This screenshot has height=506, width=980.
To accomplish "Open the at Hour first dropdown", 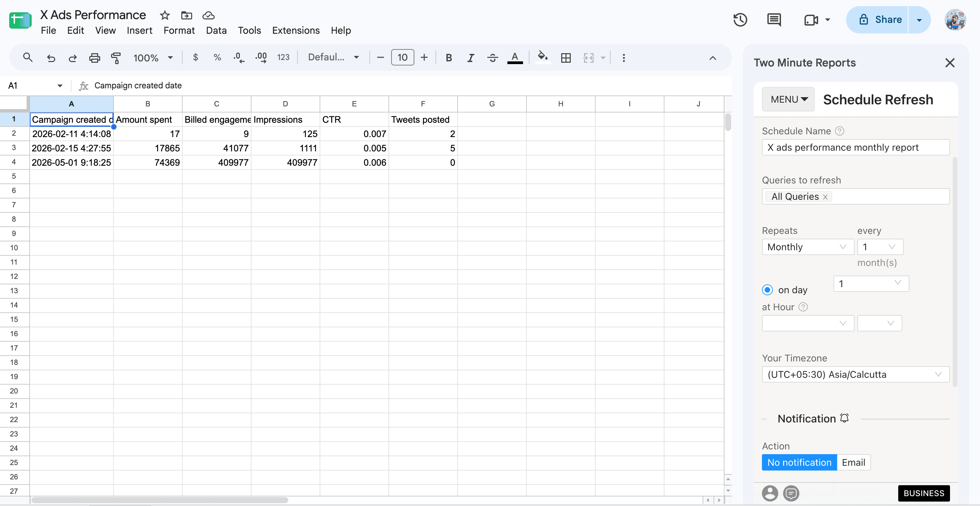I will (x=808, y=323).
